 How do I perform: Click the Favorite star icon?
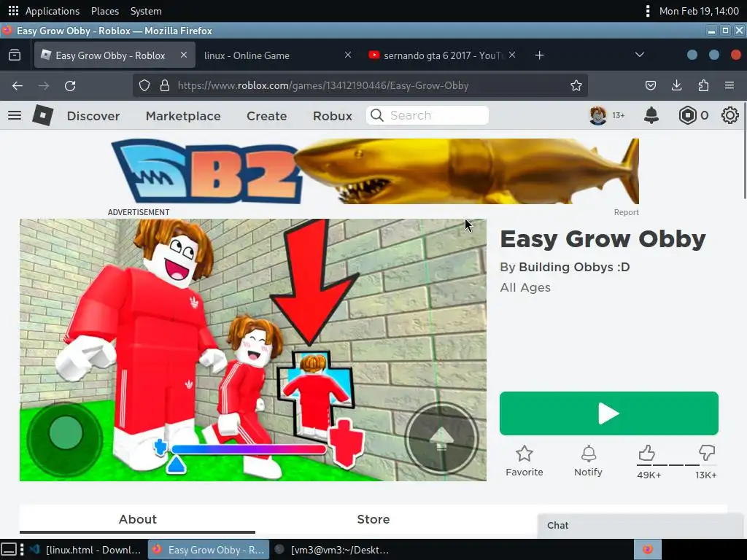coord(524,454)
